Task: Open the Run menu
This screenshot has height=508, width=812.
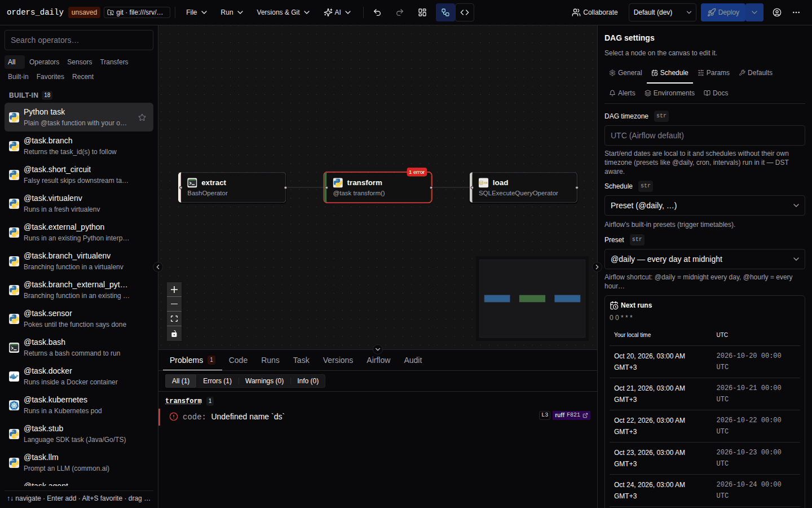Action: (232, 12)
